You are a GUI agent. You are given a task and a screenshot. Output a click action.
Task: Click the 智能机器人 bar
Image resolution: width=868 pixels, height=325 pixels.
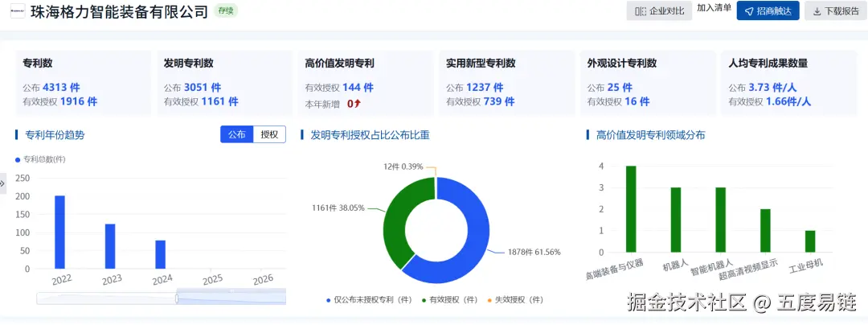[x=720, y=220]
